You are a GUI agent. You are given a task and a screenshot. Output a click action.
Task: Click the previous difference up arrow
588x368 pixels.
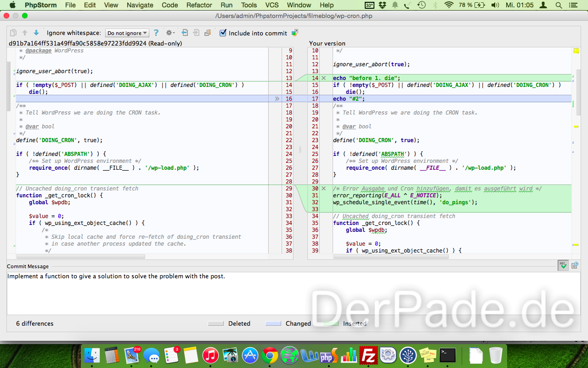pyautogui.click(x=25, y=33)
